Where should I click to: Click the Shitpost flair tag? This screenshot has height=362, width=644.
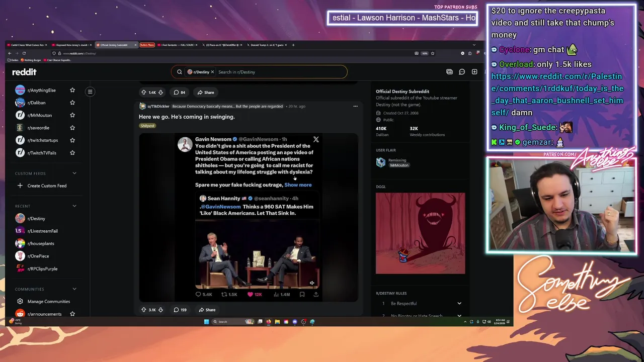(147, 126)
